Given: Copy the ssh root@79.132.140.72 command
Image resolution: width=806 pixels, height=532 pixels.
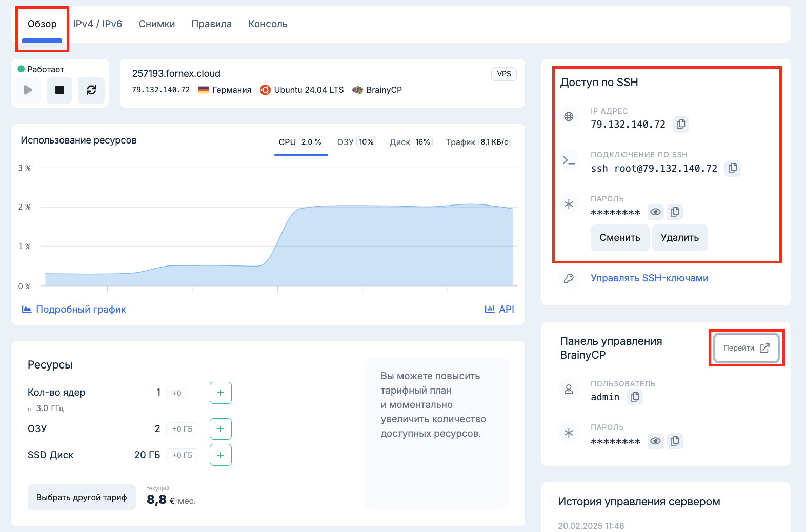Looking at the screenshot, I should tap(733, 168).
